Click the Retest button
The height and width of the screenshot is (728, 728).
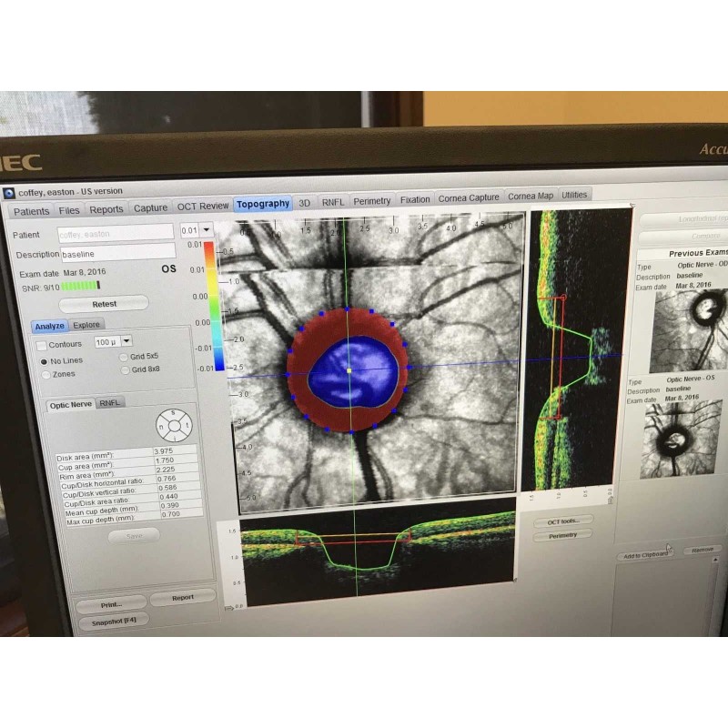coord(104,304)
